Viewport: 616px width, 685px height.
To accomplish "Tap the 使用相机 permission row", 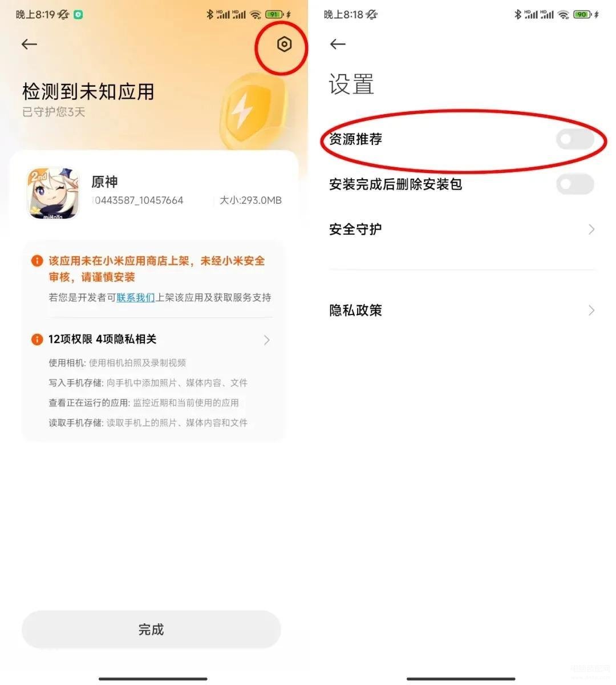I will click(117, 363).
